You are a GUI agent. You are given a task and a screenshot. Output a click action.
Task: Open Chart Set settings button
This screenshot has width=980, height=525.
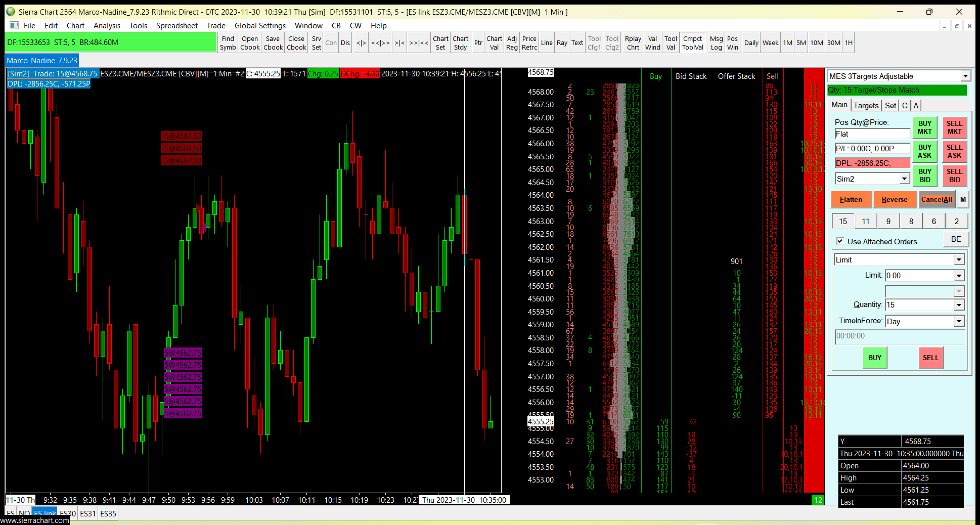(x=440, y=43)
